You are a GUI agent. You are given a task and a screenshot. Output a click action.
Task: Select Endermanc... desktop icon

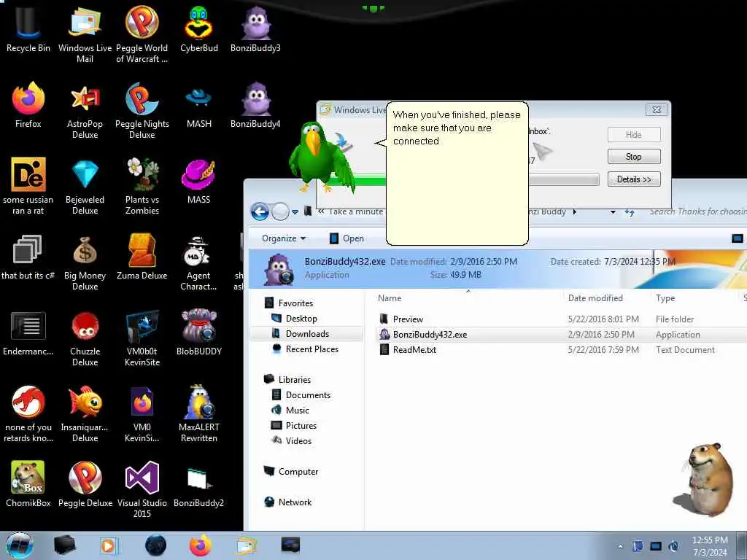click(x=28, y=332)
